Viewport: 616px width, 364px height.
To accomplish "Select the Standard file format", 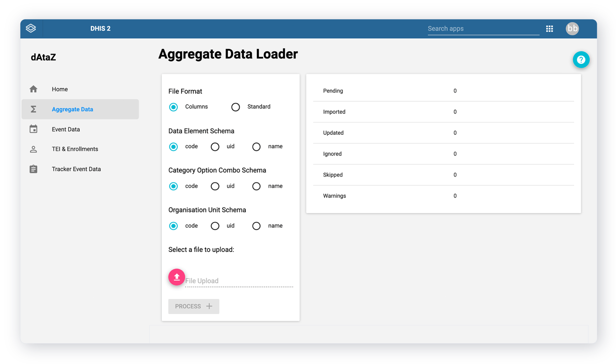I will [x=235, y=107].
